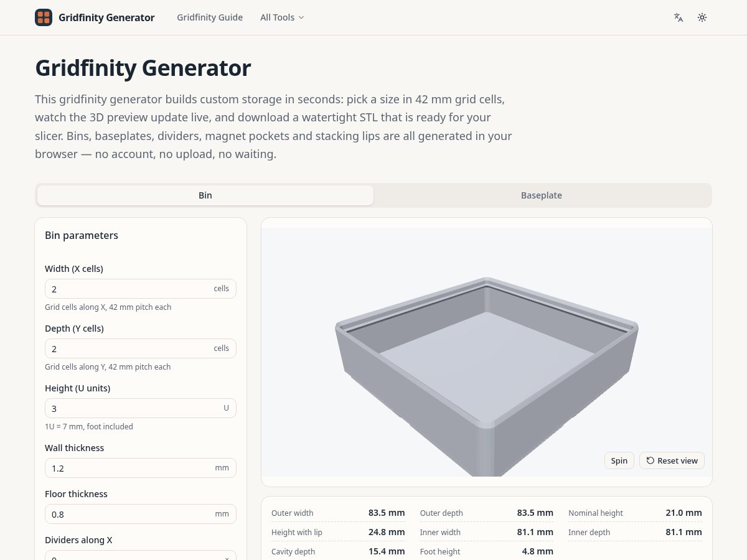Screen dimensions: 747x560
Task: Switch to the Baseplate tab
Action: click(542, 195)
